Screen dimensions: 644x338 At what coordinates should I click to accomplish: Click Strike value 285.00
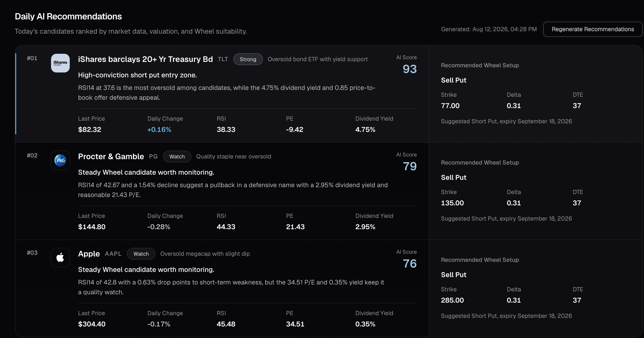[452, 300]
